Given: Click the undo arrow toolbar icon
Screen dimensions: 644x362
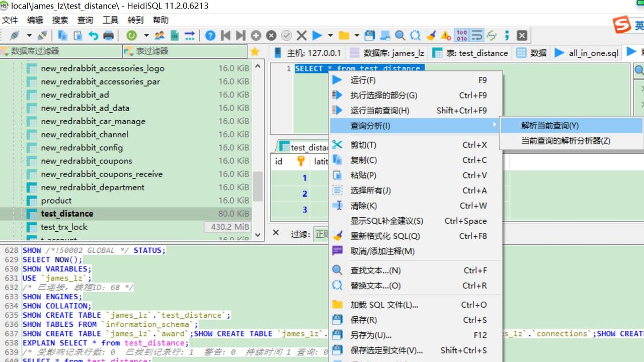Looking at the screenshot, I should (94, 35).
